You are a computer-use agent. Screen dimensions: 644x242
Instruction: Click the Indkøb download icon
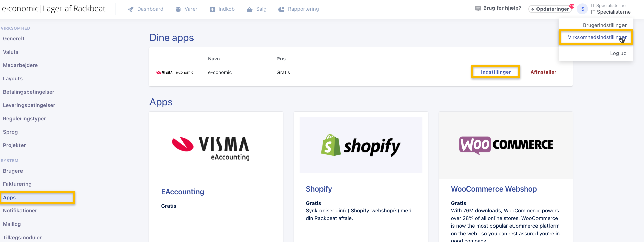[x=212, y=9]
